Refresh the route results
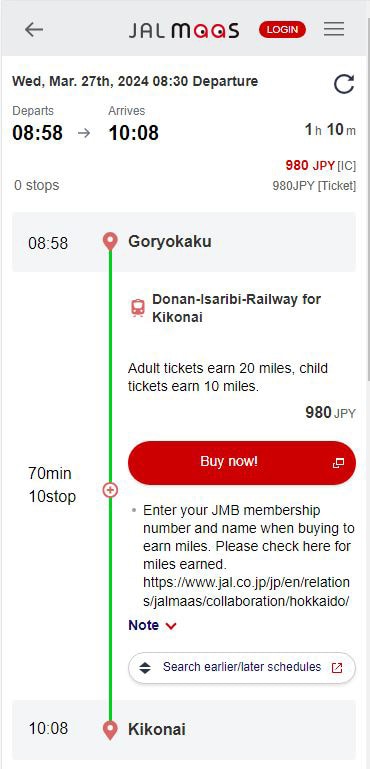This screenshot has width=370, height=769. (x=344, y=84)
